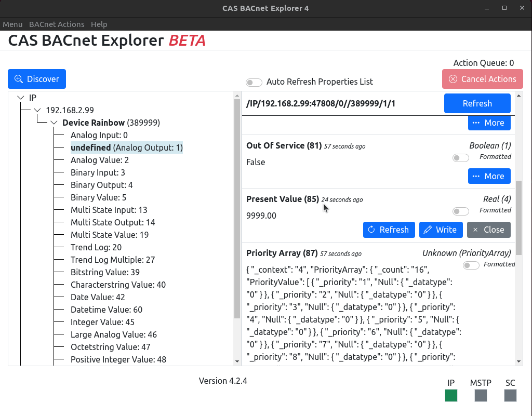Select Trend Log Multiple: 27
The width and height of the screenshot is (532, 416).
(x=113, y=260)
